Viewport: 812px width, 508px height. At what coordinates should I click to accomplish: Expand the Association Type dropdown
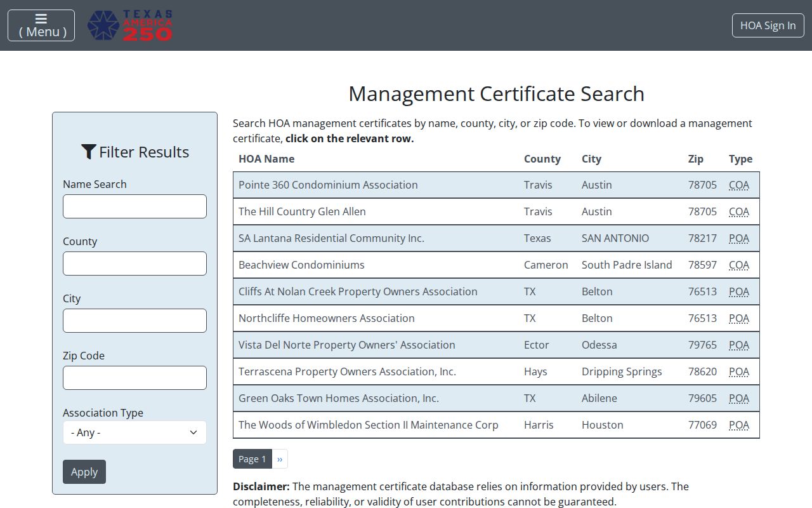[x=134, y=432]
